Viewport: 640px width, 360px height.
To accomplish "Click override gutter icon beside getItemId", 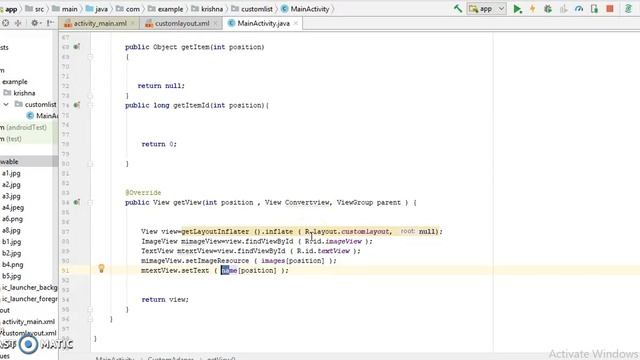I will click(77, 105).
